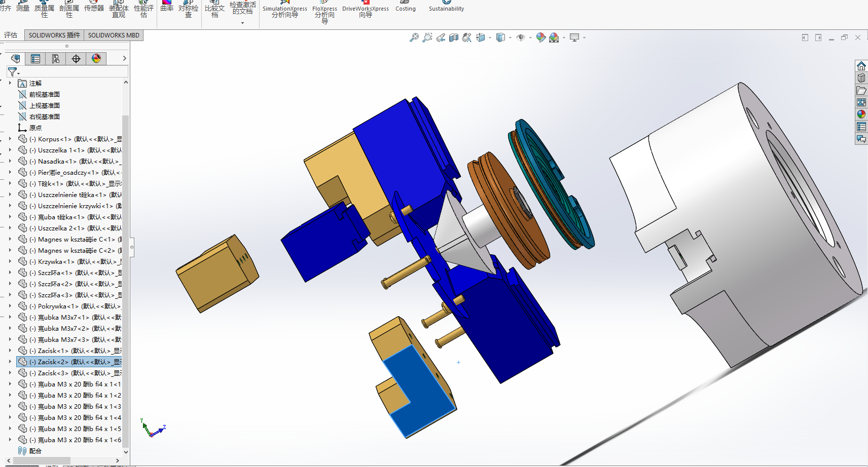Switch to the ConfigurationManager tab

tap(56, 59)
